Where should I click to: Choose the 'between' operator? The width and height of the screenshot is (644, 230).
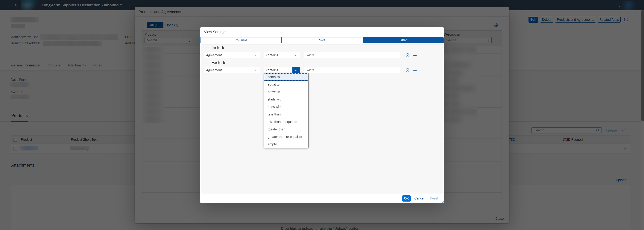click(x=286, y=92)
